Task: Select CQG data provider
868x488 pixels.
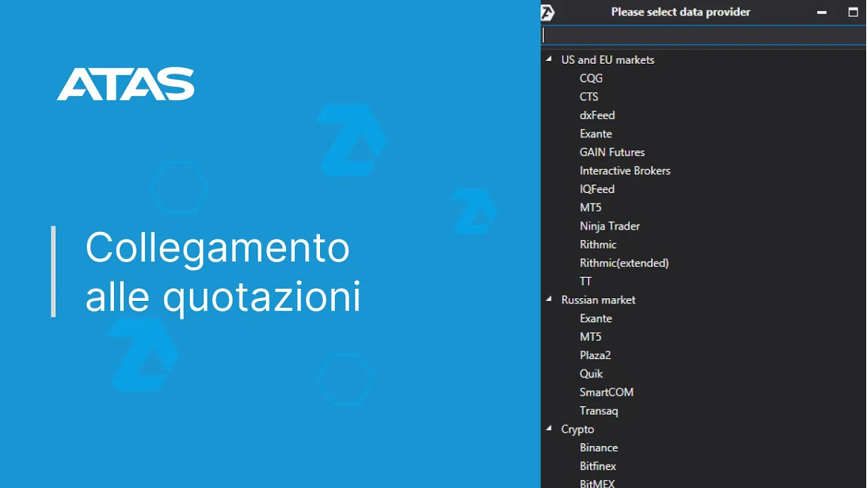Action: tap(591, 78)
